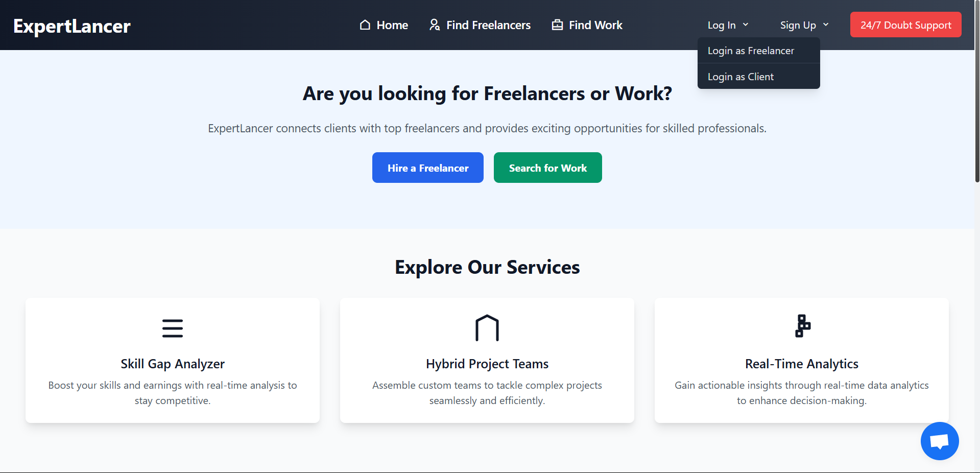980x473 pixels.
Task: Click the briefcase icon beside Find Work
Action: [x=557, y=25]
